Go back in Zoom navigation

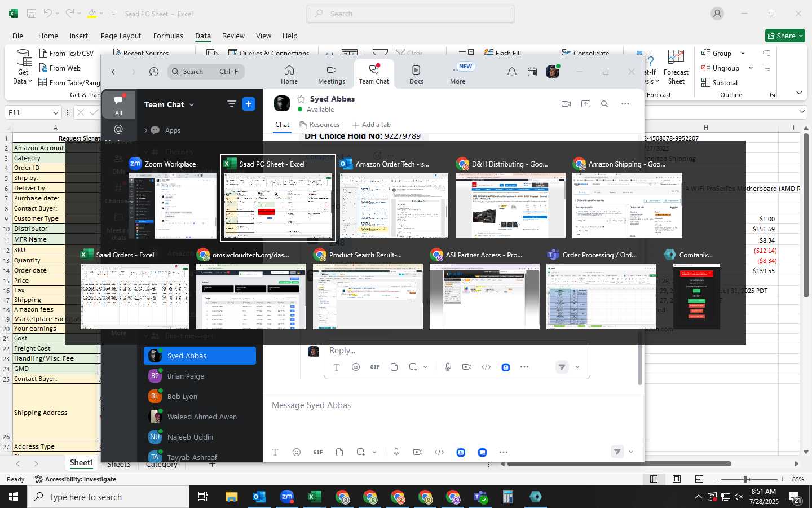click(113, 72)
